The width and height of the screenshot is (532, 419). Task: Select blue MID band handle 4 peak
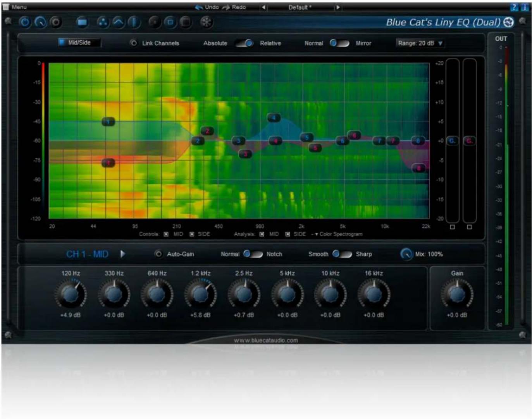(274, 118)
